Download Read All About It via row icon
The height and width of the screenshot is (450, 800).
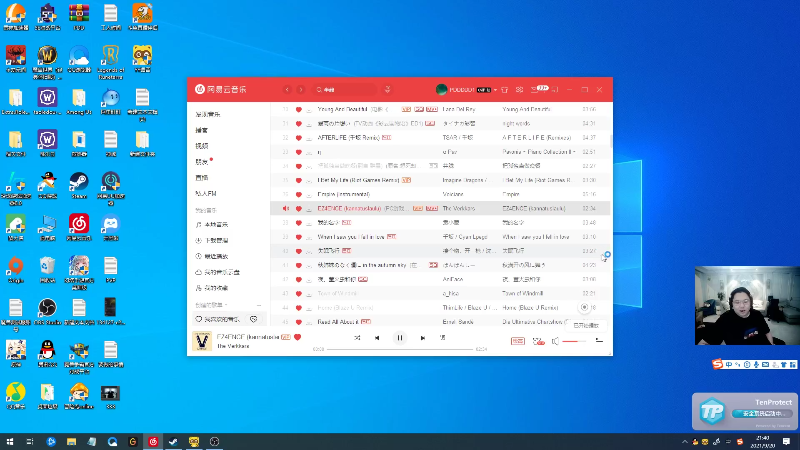point(309,322)
